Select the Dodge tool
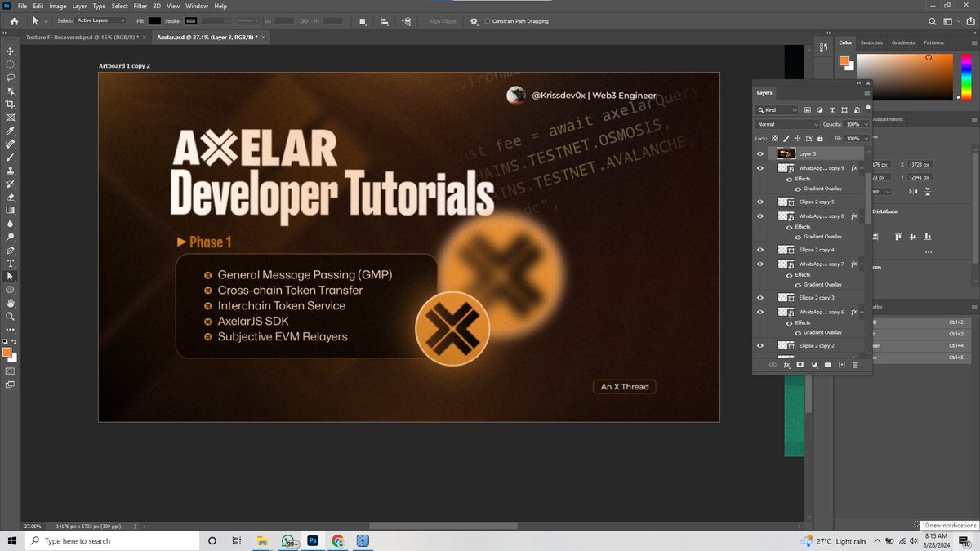This screenshot has width=980, height=551. coord(11,237)
